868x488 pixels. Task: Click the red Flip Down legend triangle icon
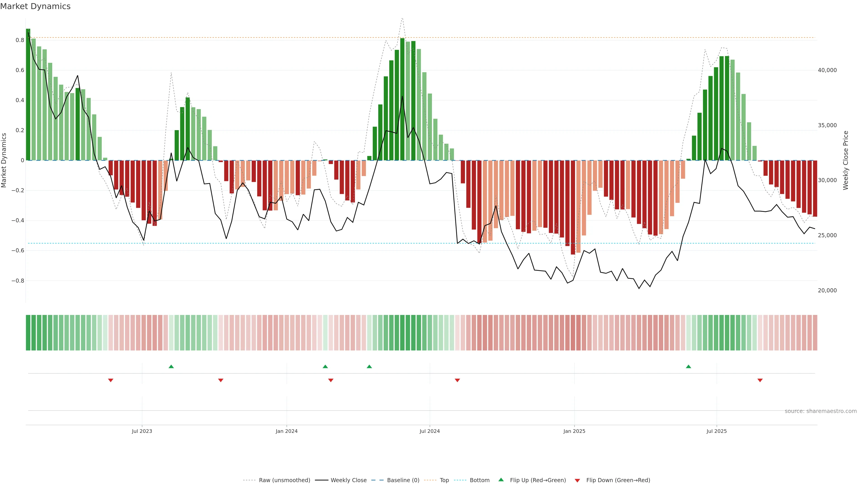click(577, 480)
